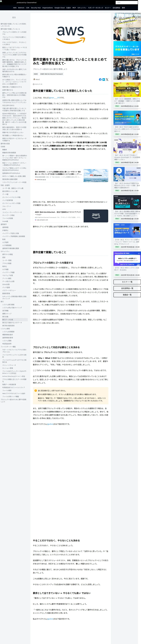
Task: Open the Bedrock nav menu item
Action: pyautogui.click(x=21, y=8)
